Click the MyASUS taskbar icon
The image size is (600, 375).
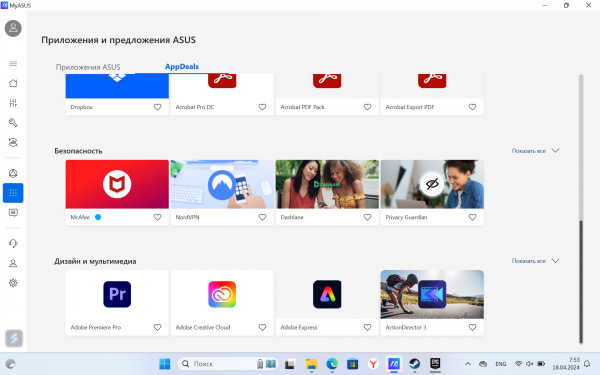coord(394,364)
